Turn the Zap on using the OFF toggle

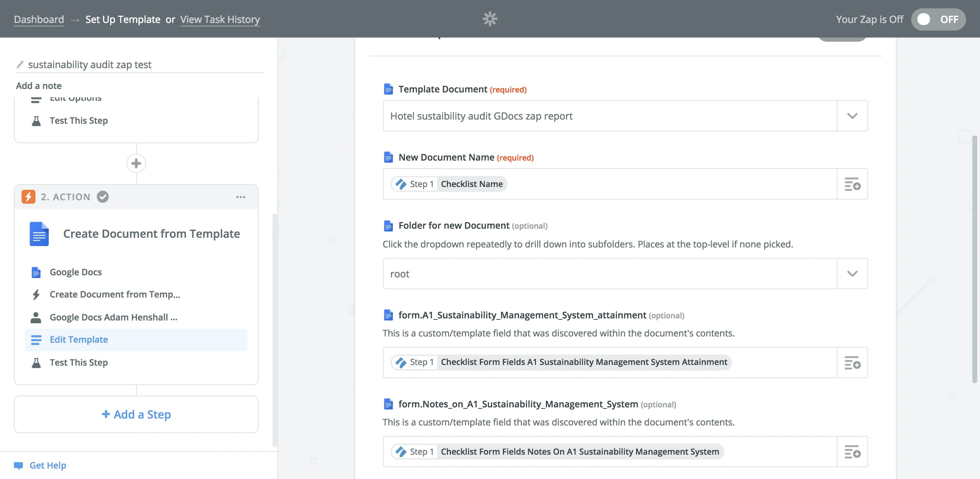coord(938,19)
